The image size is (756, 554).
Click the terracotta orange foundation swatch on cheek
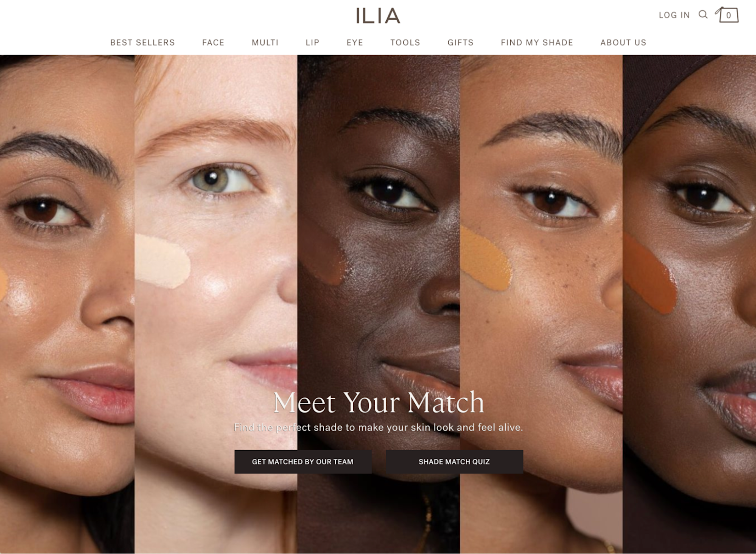tap(649, 274)
